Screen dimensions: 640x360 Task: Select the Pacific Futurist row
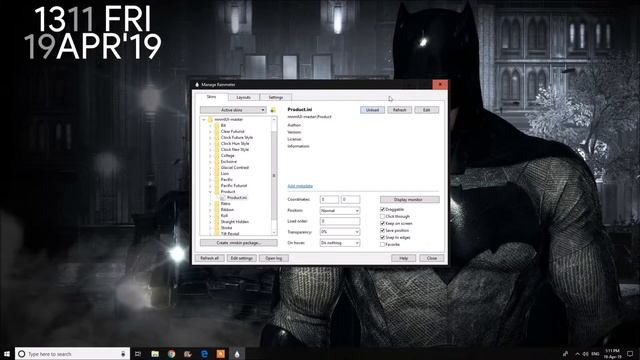234,186
